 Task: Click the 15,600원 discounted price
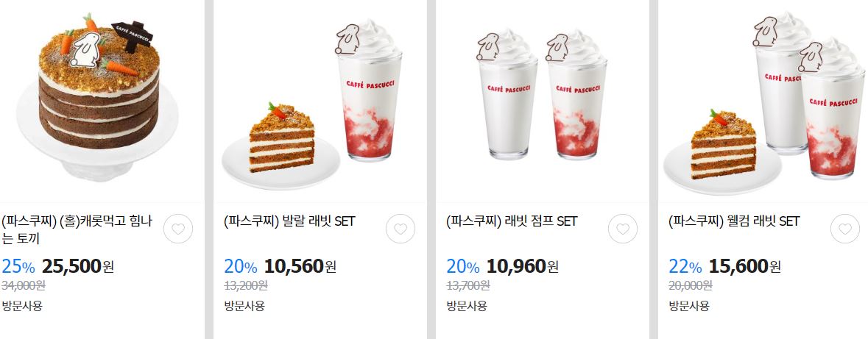click(x=744, y=266)
